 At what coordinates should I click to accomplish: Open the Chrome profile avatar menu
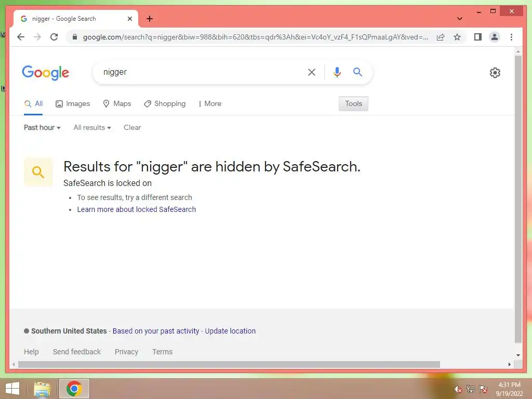pyautogui.click(x=495, y=37)
